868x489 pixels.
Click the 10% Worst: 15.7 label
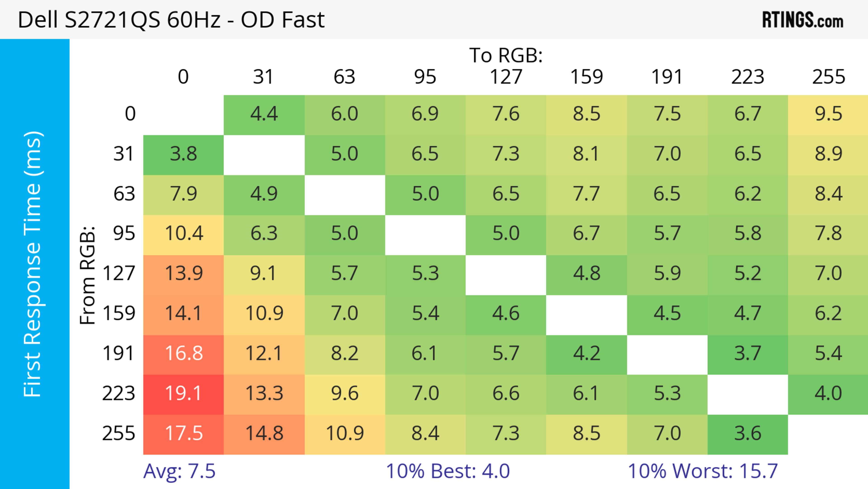pyautogui.click(x=703, y=471)
